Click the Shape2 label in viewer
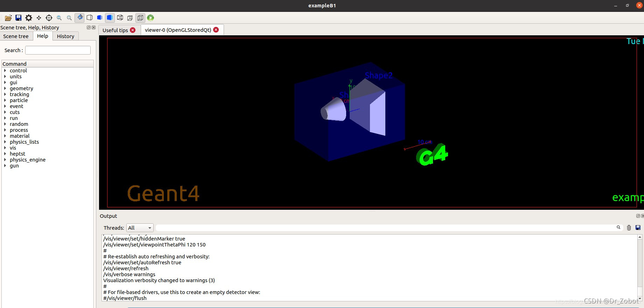Viewport: 644px width, 308px height. (x=379, y=76)
